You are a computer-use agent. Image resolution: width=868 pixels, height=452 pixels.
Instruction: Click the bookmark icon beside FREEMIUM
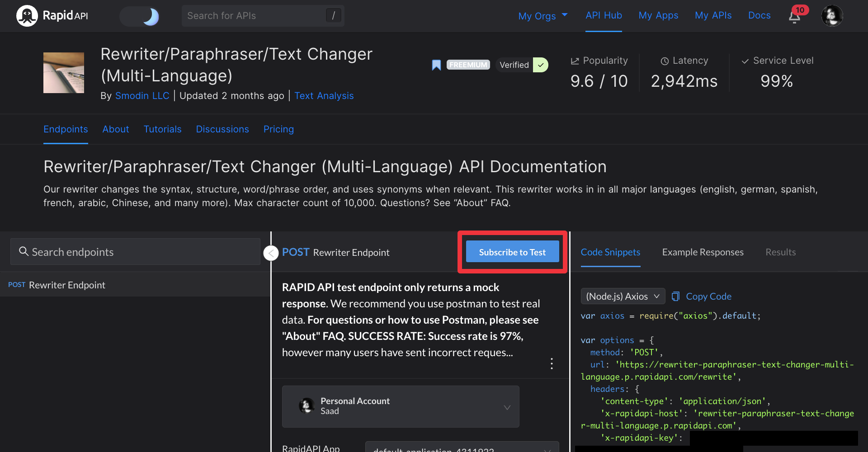[x=436, y=65]
